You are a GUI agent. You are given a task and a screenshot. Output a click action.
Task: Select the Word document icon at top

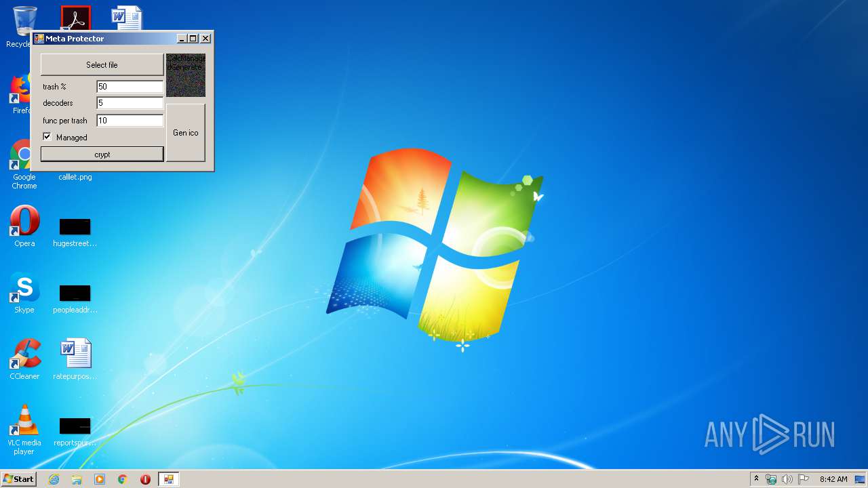coord(127,18)
